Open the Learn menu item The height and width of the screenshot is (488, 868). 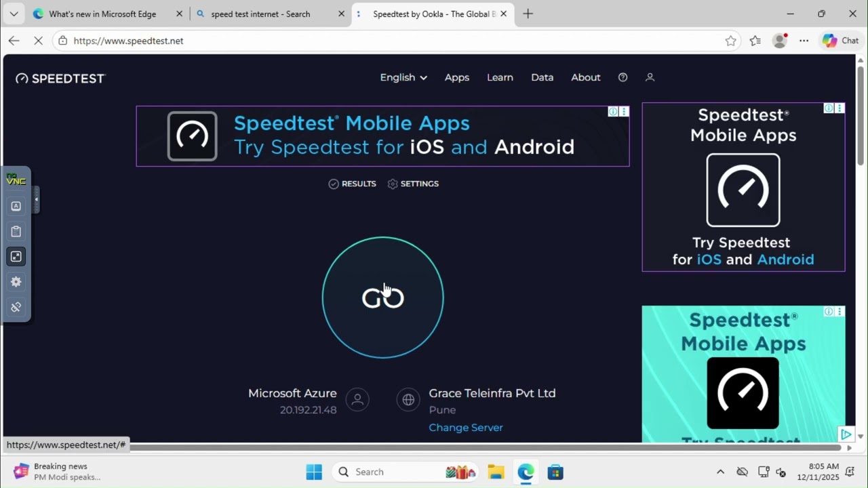tap(500, 77)
